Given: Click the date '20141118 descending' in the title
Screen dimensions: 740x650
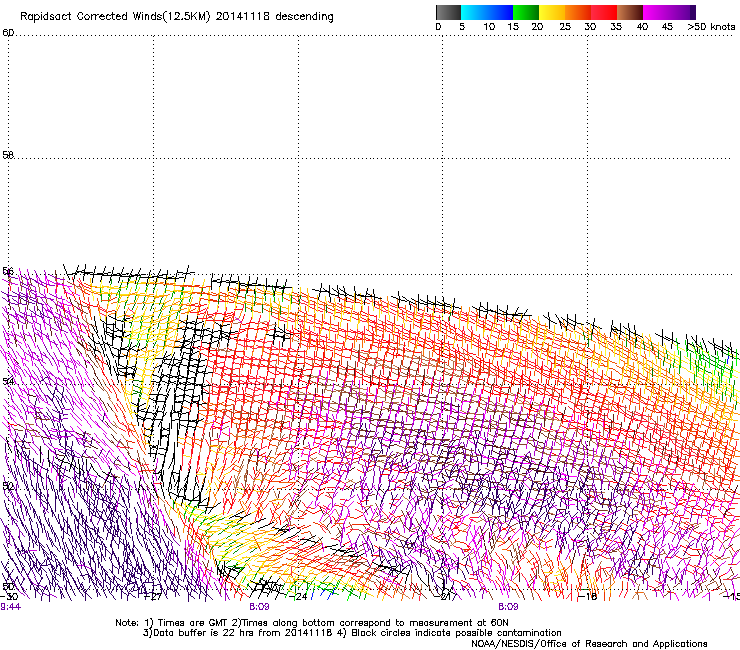Looking at the screenshot, I should 275,17.
